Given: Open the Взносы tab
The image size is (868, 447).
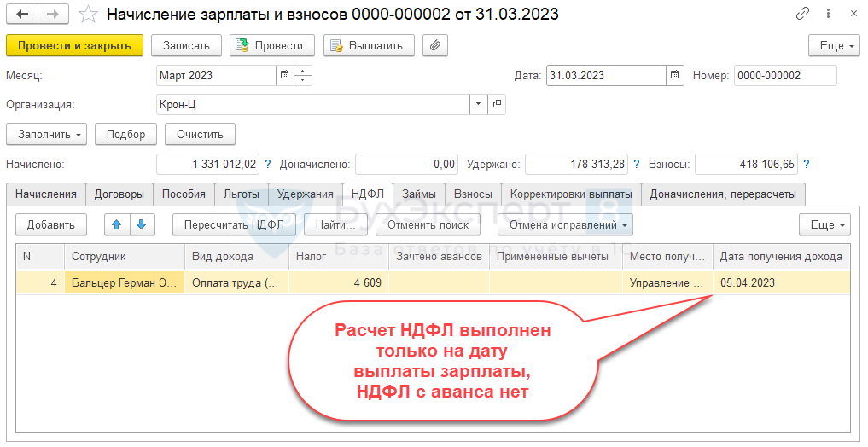Looking at the screenshot, I should pos(473,194).
